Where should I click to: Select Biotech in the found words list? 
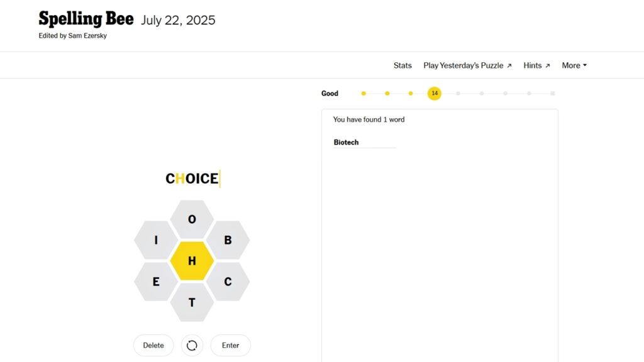[x=346, y=142]
